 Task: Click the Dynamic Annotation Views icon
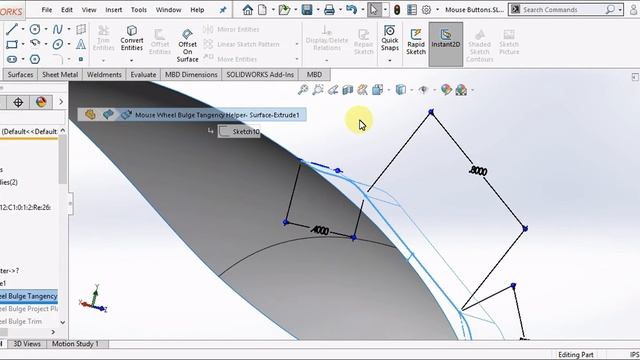pyautogui.click(x=362, y=89)
